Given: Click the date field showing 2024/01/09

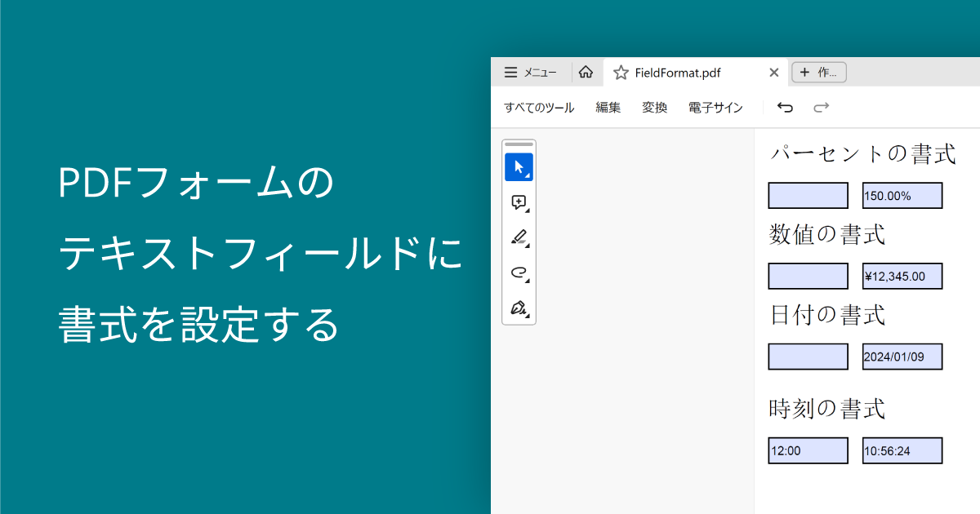Looking at the screenshot, I should [902, 357].
